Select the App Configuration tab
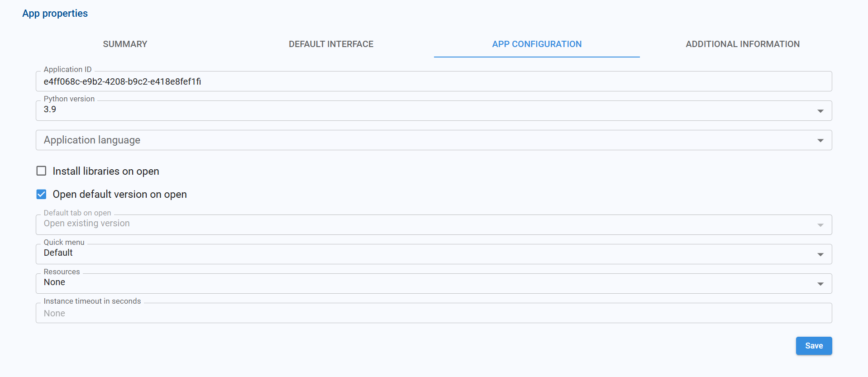 coord(537,44)
